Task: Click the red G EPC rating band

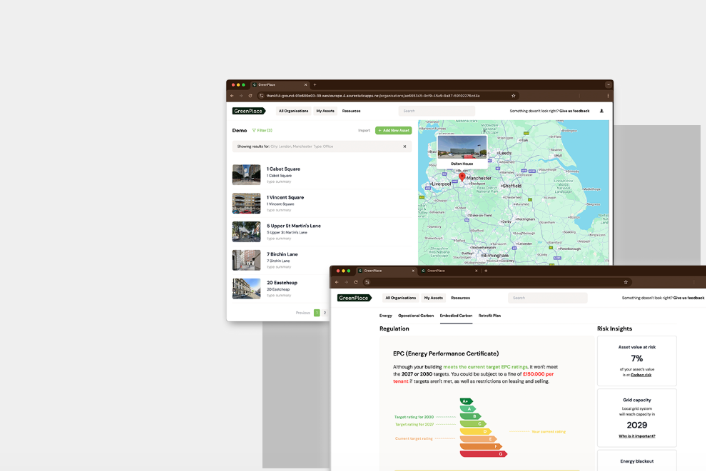Action: pyautogui.click(x=483, y=454)
